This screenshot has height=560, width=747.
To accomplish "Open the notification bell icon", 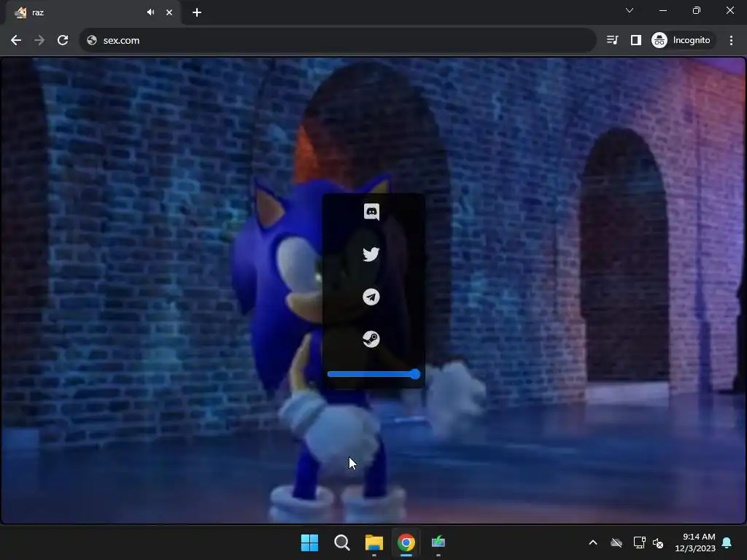I will (727, 542).
